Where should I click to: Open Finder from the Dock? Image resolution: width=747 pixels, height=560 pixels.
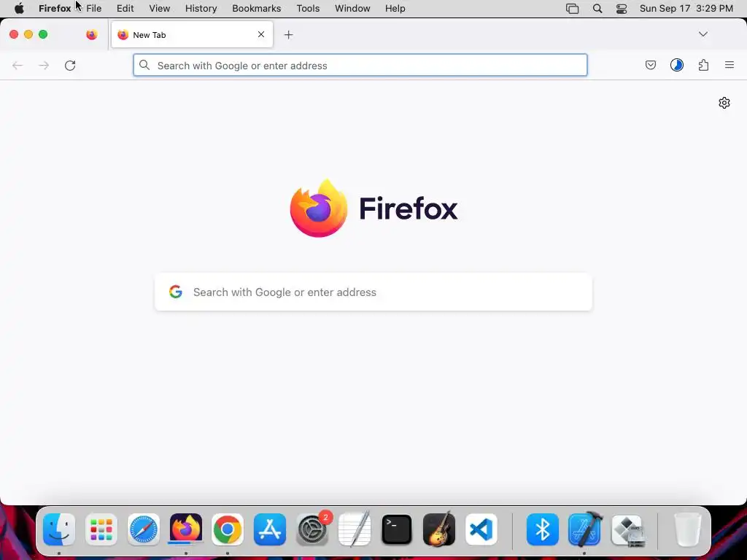59,529
